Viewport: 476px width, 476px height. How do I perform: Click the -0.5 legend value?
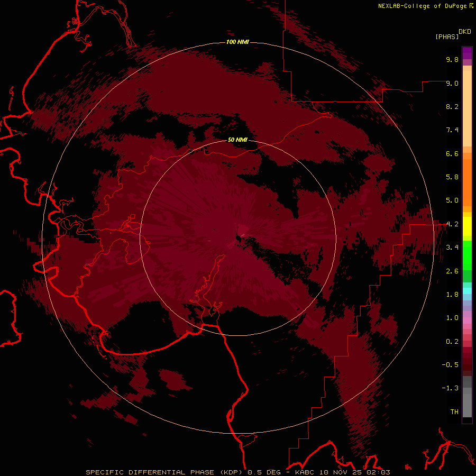(x=450, y=365)
